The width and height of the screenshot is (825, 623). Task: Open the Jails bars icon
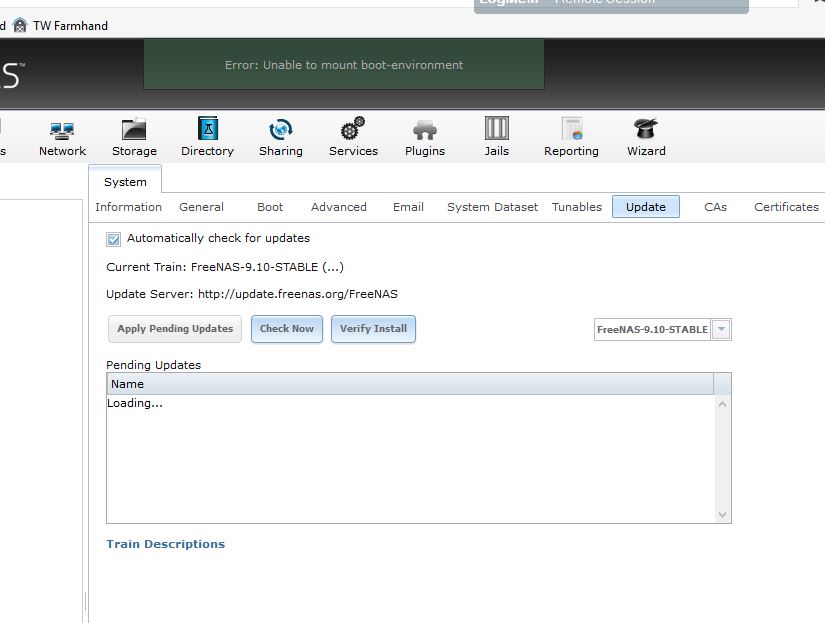[x=497, y=128]
